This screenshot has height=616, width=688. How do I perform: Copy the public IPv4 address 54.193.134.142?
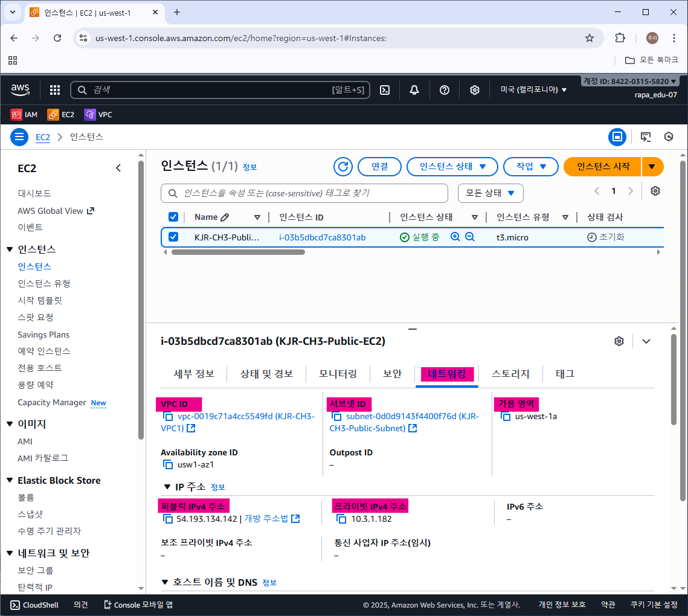167,519
